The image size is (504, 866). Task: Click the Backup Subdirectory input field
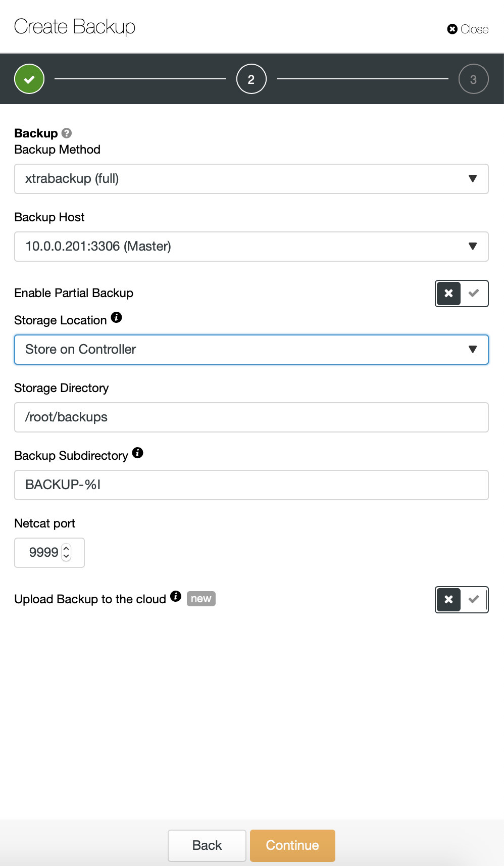(x=251, y=485)
